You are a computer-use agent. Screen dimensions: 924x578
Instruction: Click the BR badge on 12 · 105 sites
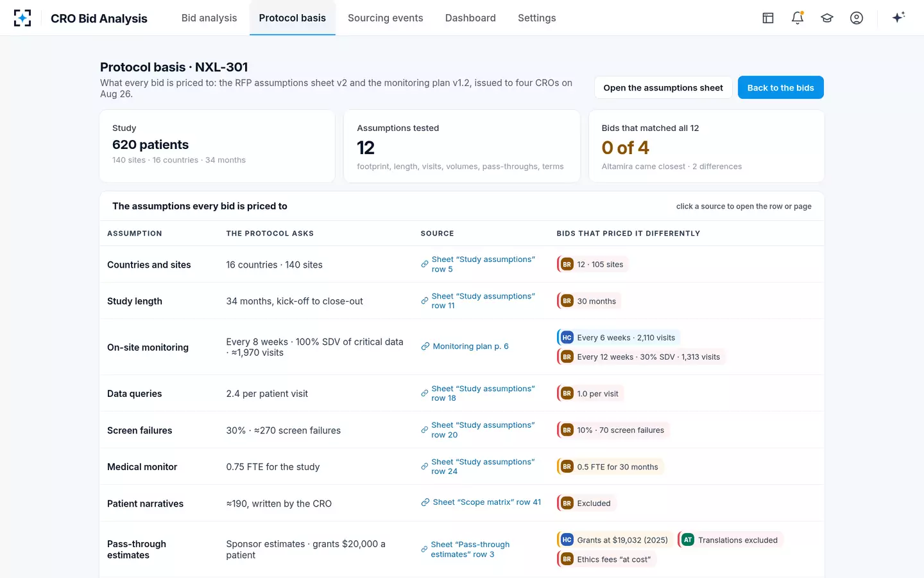click(567, 265)
